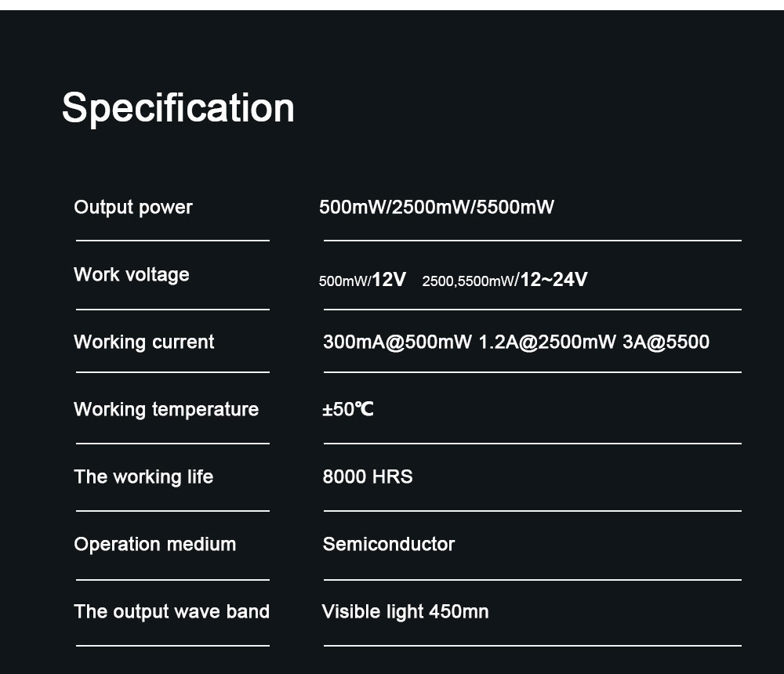Select the Output power label
784x674 pixels.
click(x=133, y=208)
